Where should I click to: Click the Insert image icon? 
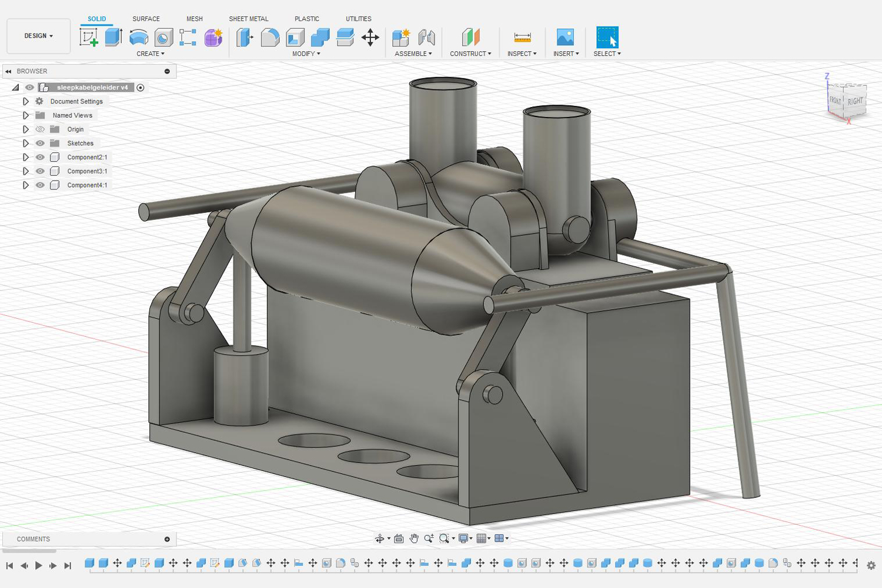[565, 38]
